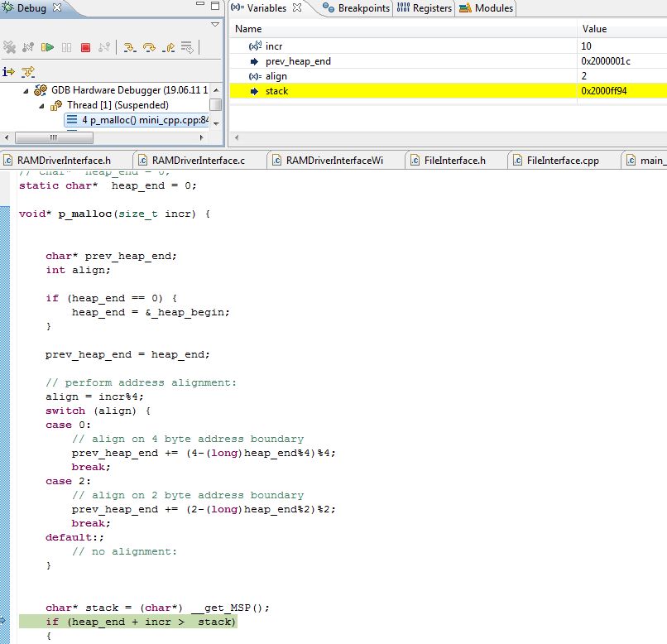Open the Registers tab
This screenshot has width=667, height=644.
[x=425, y=8]
